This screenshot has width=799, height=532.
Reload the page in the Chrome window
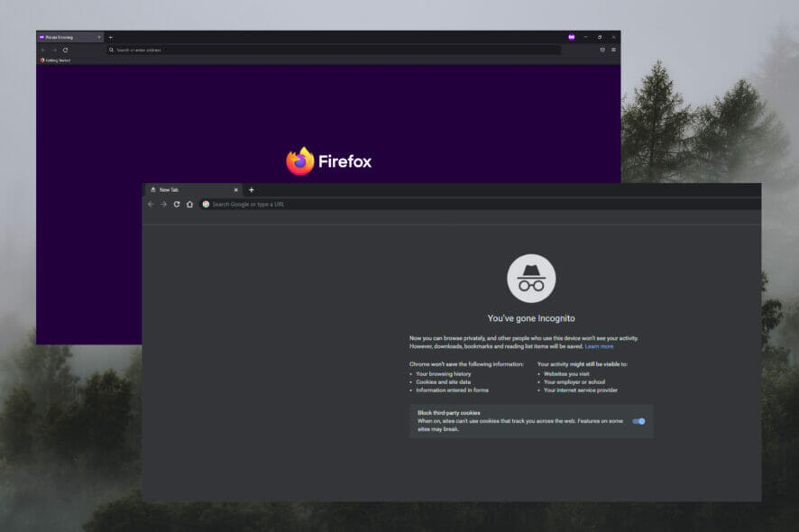[x=177, y=205]
